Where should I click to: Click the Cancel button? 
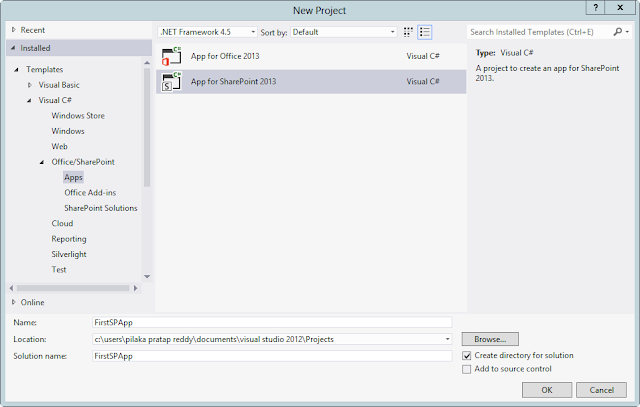pyautogui.click(x=601, y=390)
